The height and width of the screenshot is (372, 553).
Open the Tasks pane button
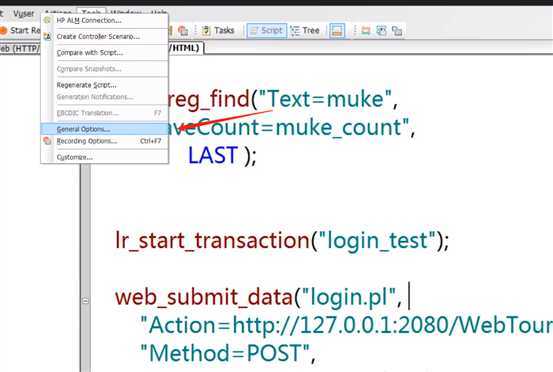click(x=218, y=31)
